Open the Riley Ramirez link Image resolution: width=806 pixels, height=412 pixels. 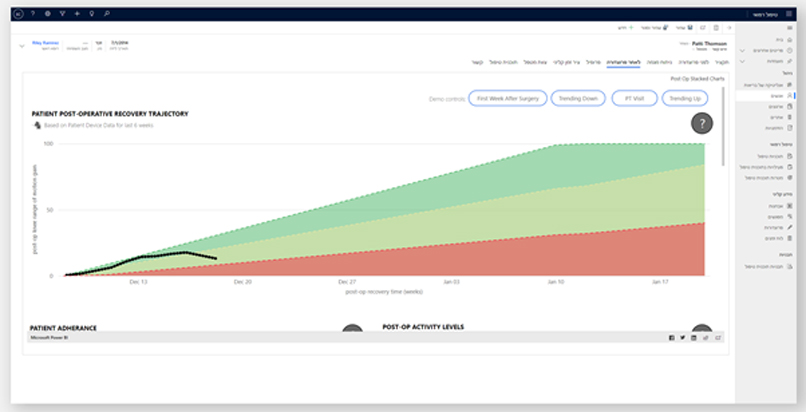point(46,44)
